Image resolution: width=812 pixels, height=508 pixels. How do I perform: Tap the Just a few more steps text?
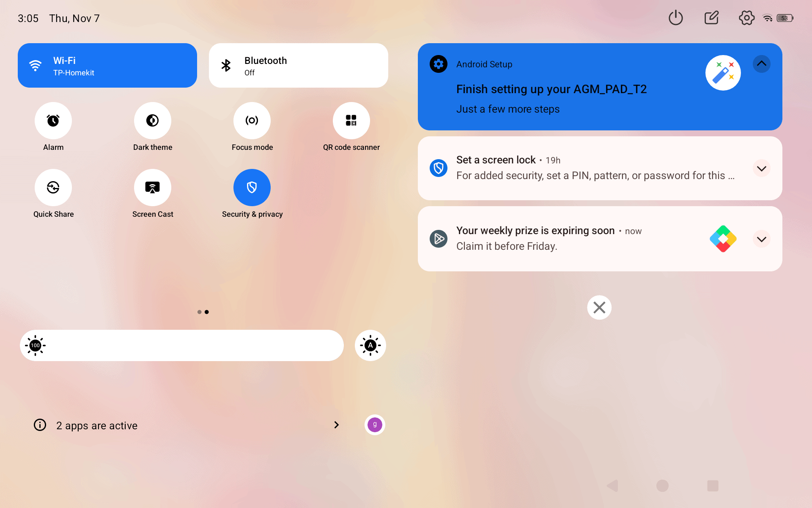(508, 109)
